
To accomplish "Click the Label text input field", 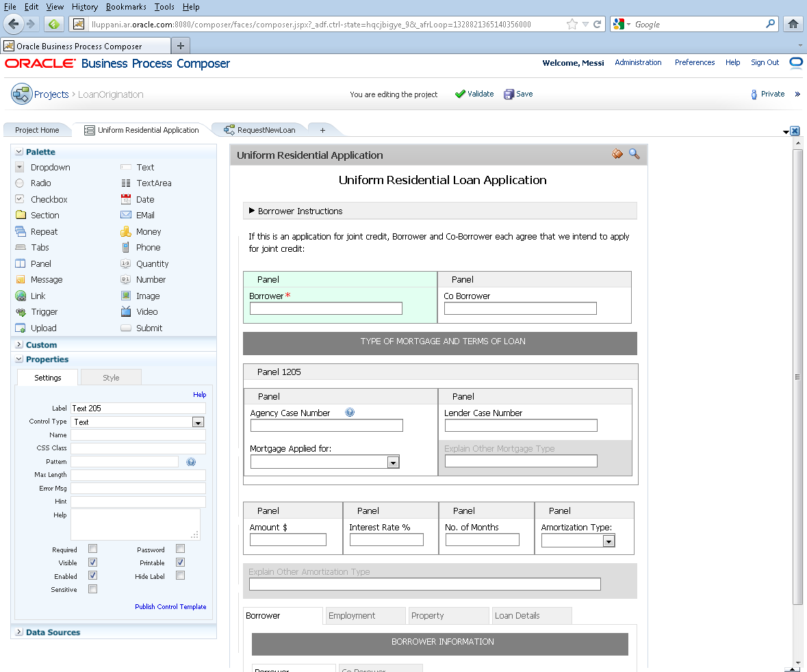I will (x=138, y=409).
